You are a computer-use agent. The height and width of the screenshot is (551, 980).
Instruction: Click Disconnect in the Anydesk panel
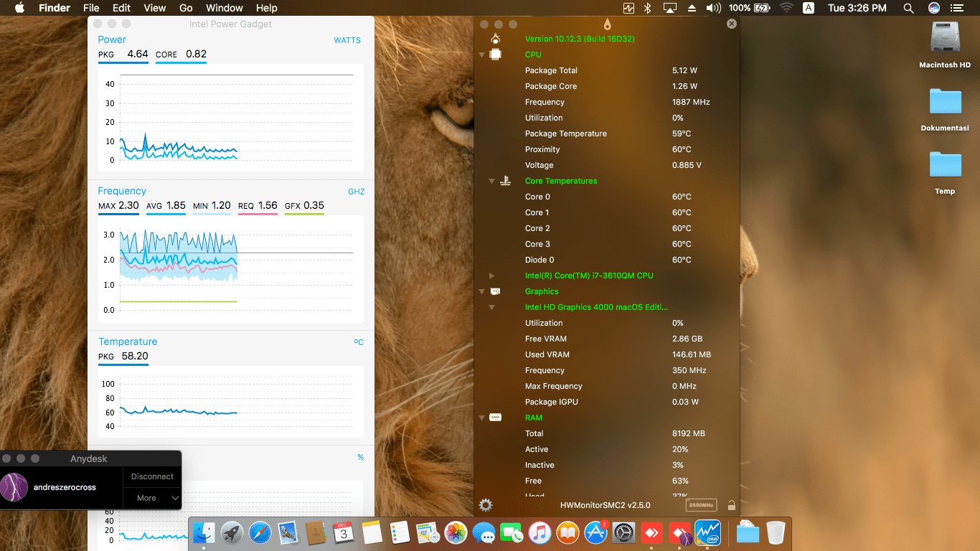(151, 476)
